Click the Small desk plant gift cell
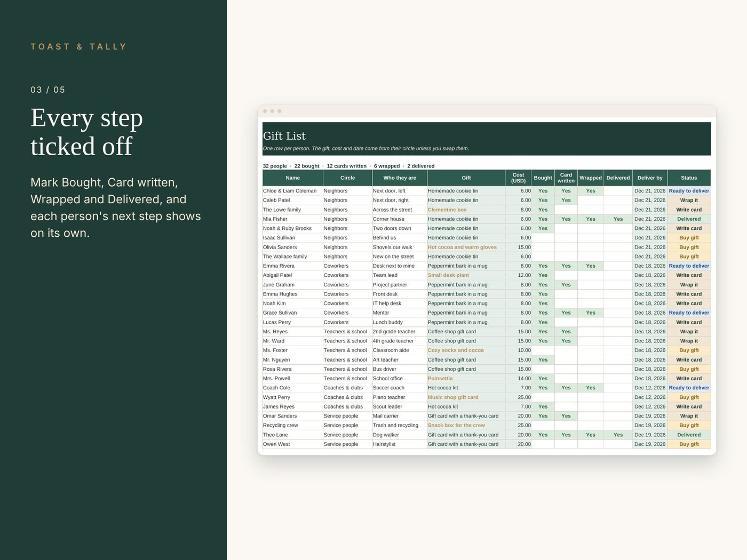 pyautogui.click(x=466, y=275)
